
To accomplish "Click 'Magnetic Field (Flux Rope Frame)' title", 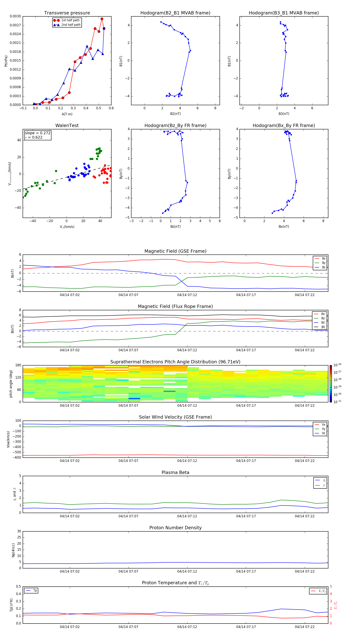I will [175, 307].
